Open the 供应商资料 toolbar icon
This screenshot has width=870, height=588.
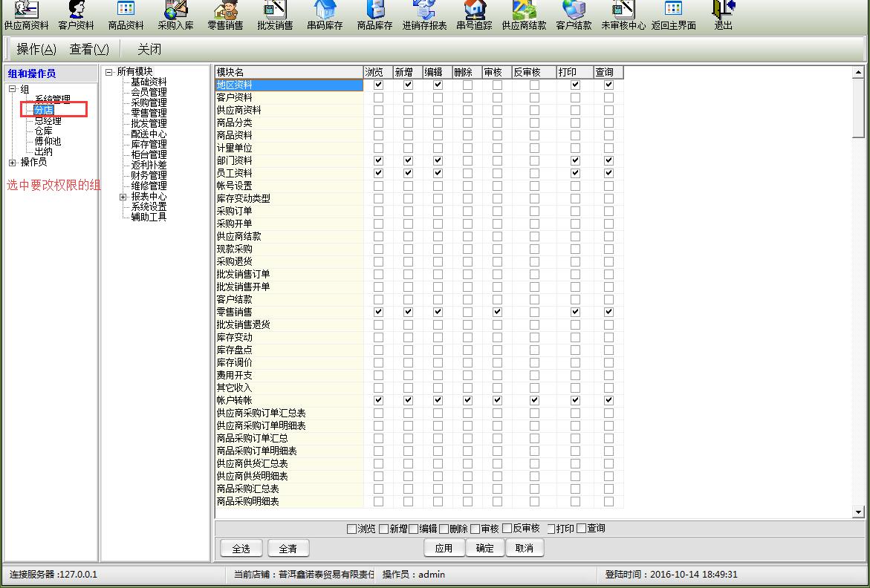click(x=26, y=15)
